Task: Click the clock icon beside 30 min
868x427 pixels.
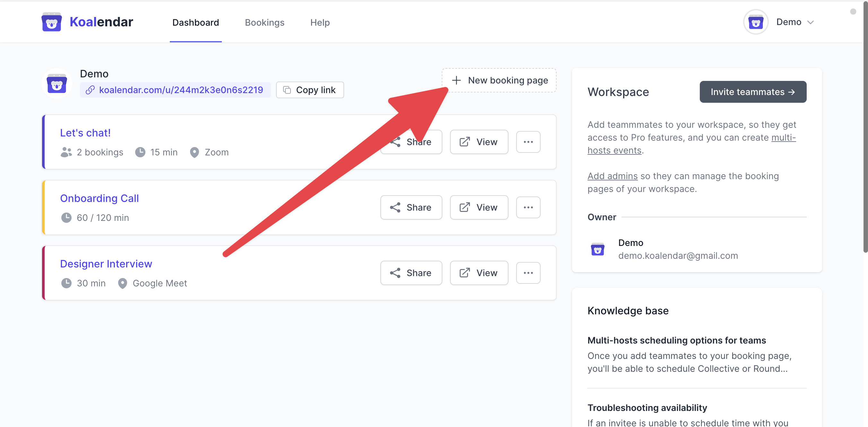Action: 66,283
